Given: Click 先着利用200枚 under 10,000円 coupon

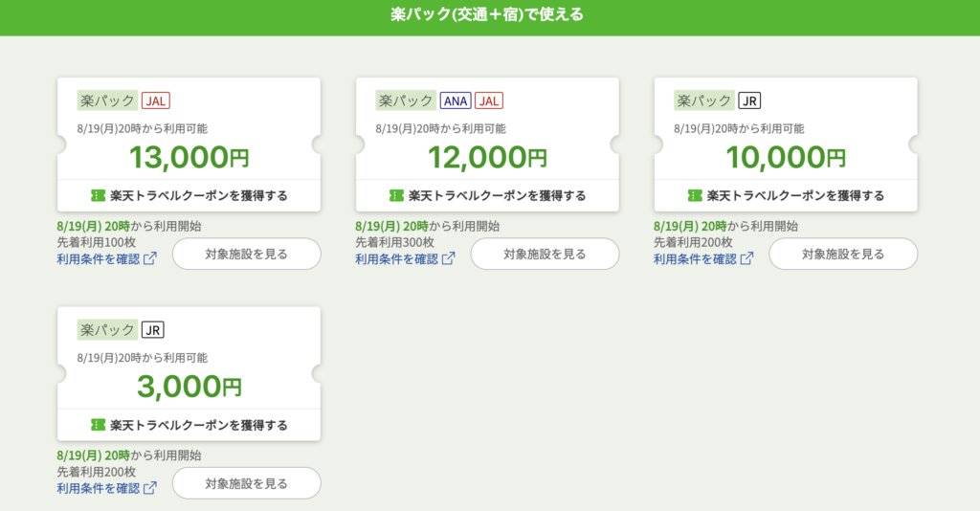Looking at the screenshot, I should (693, 242).
